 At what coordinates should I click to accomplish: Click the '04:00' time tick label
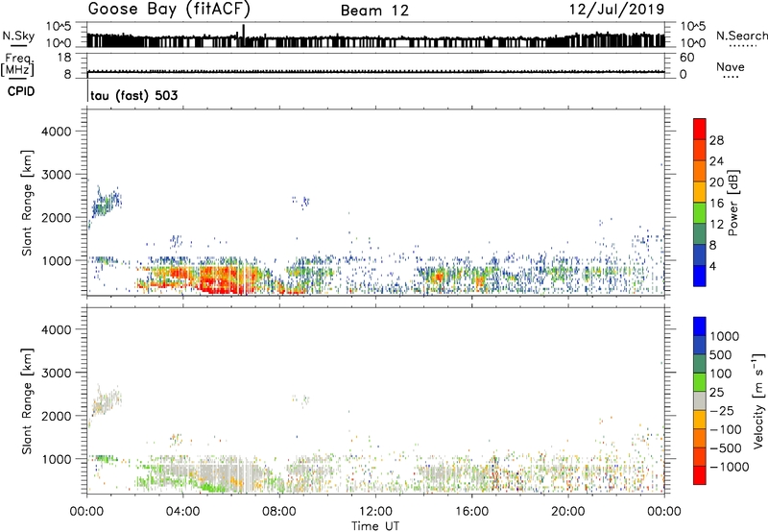coord(182,512)
